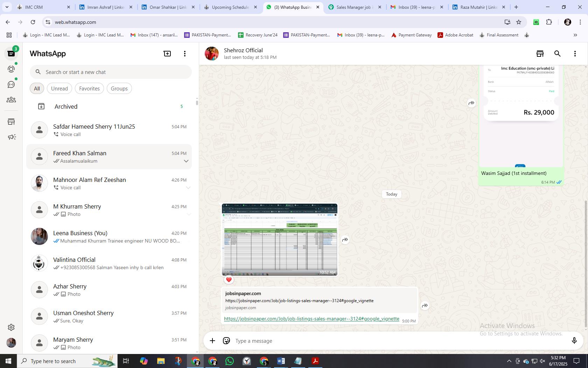Search within Shehroz Official chat

point(558,54)
